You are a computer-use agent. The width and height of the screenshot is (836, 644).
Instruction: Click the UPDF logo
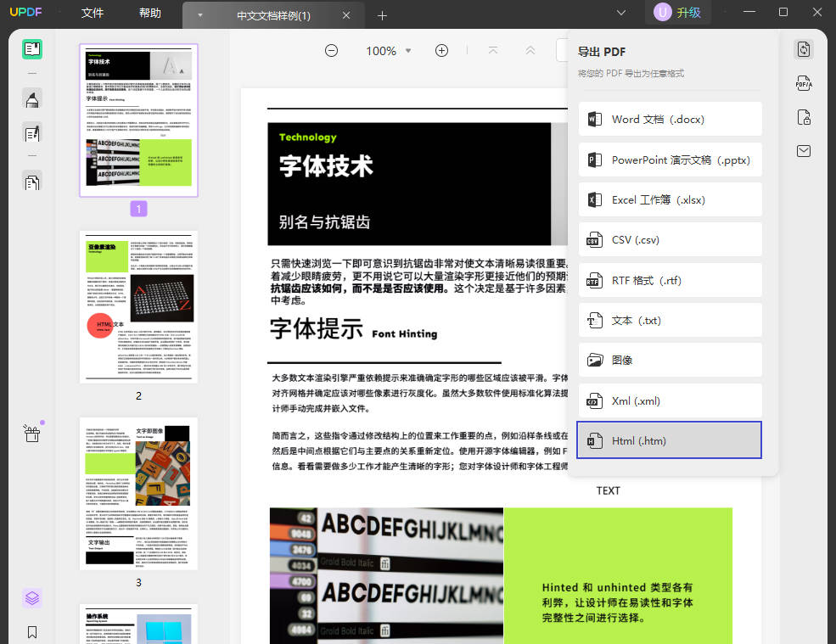click(x=25, y=12)
